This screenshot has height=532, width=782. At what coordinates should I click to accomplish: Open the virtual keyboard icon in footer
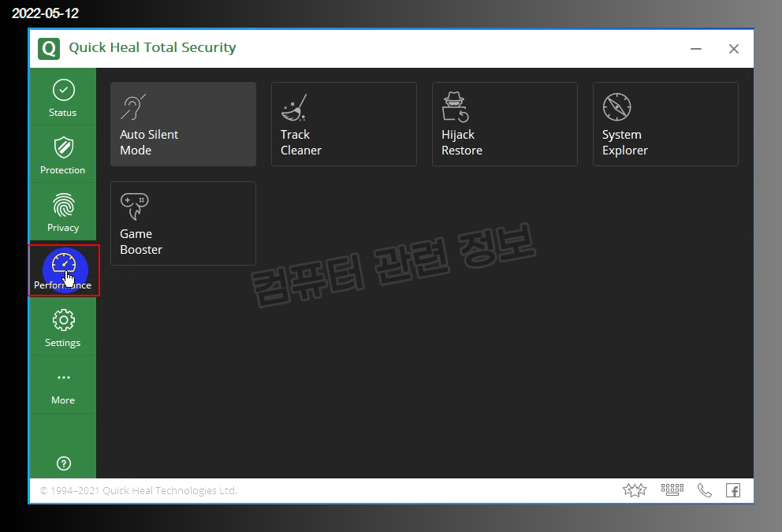pos(672,489)
